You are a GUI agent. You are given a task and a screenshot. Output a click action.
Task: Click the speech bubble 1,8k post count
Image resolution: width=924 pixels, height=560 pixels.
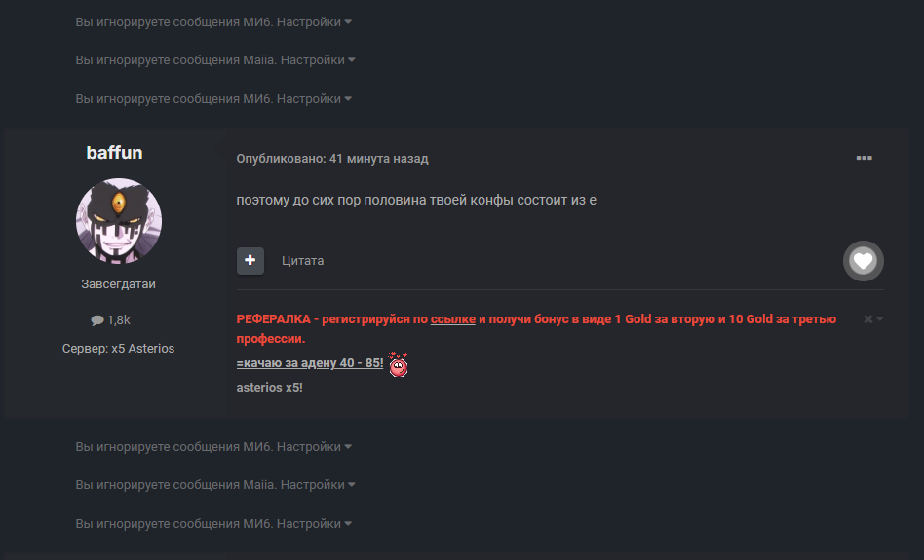[x=110, y=319]
